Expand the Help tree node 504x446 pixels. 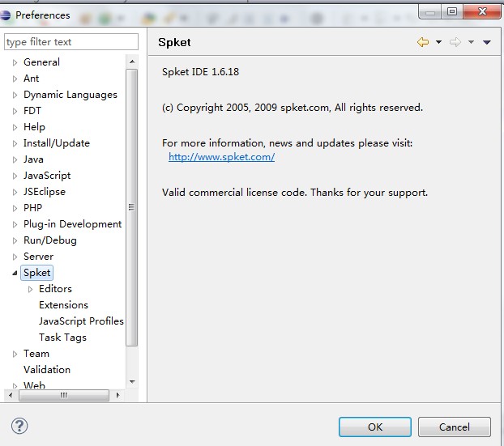coord(15,127)
